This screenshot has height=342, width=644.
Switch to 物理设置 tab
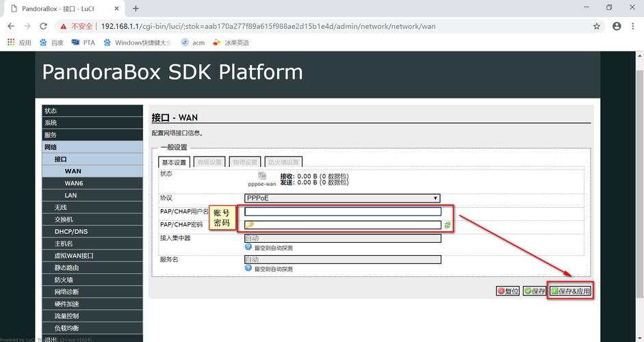(x=245, y=162)
